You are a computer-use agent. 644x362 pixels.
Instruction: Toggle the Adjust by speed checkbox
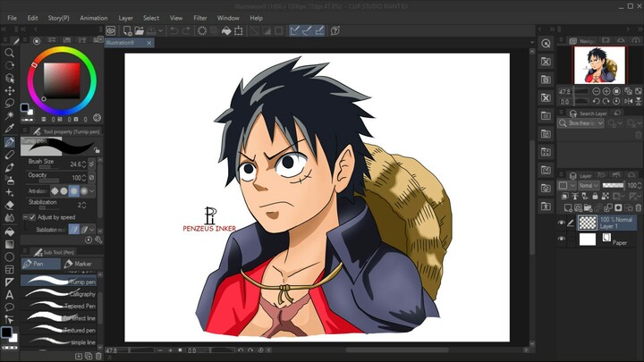[x=32, y=217]
